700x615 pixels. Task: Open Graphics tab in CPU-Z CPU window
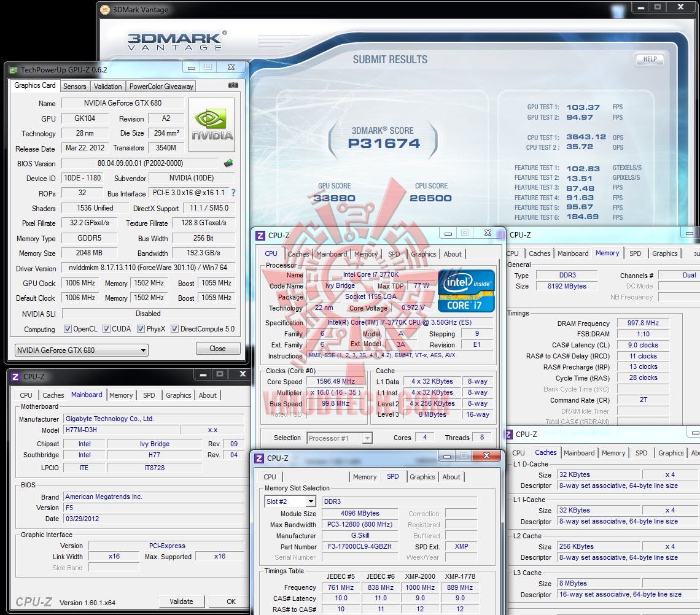pyautogui.click(x=423, y=254)
